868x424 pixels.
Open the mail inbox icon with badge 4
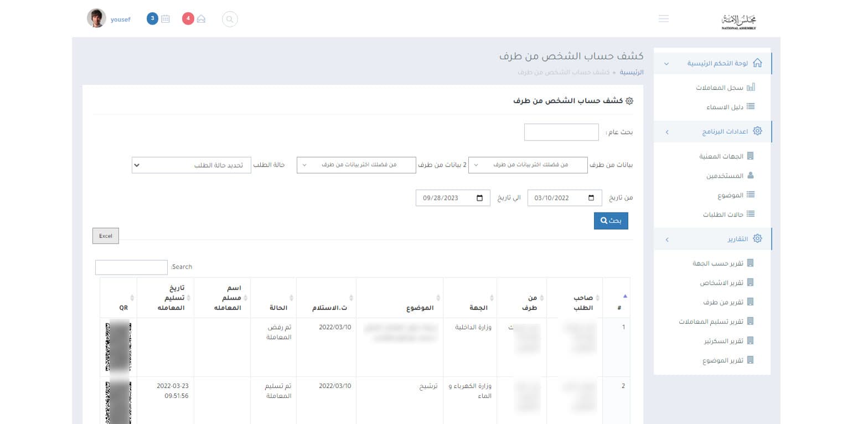point(201,19)
